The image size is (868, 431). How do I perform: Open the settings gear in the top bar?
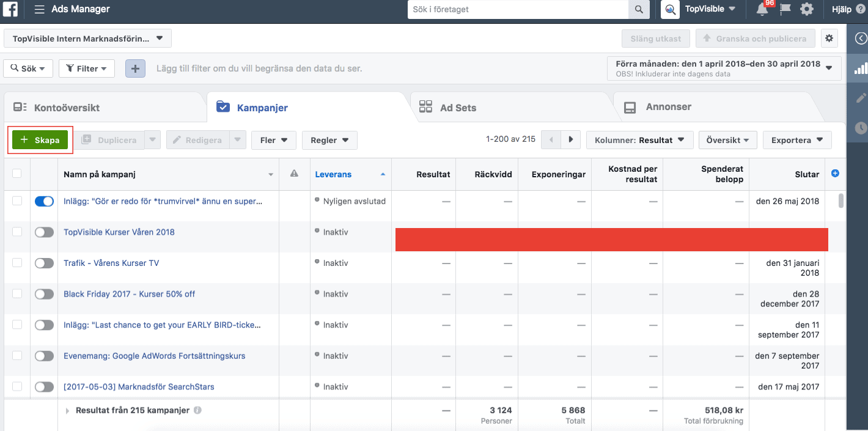coord(807,9)
